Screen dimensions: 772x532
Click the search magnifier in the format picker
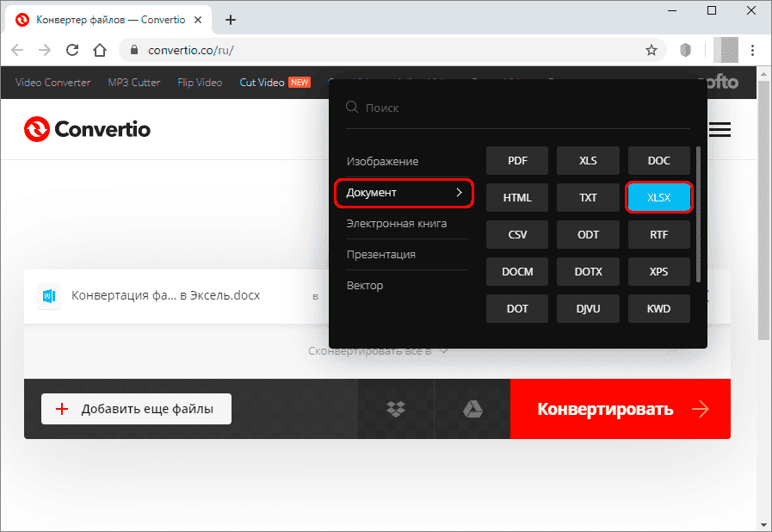click(x=352, y=107)
